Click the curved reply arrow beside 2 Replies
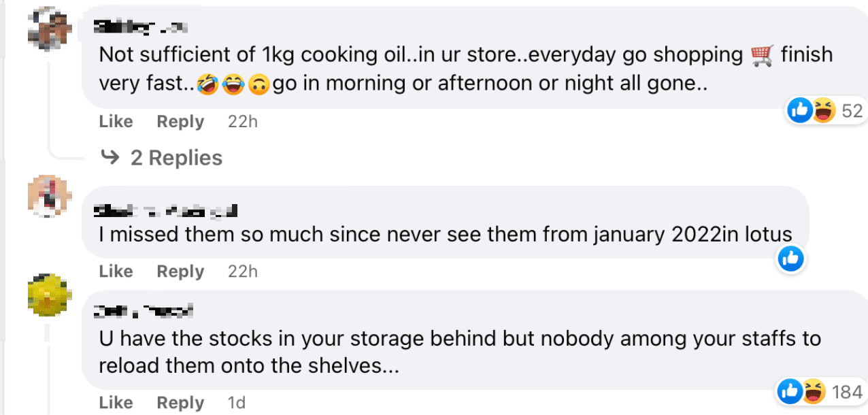This screenshot has width=868, height=415. [x=109, y=157]
